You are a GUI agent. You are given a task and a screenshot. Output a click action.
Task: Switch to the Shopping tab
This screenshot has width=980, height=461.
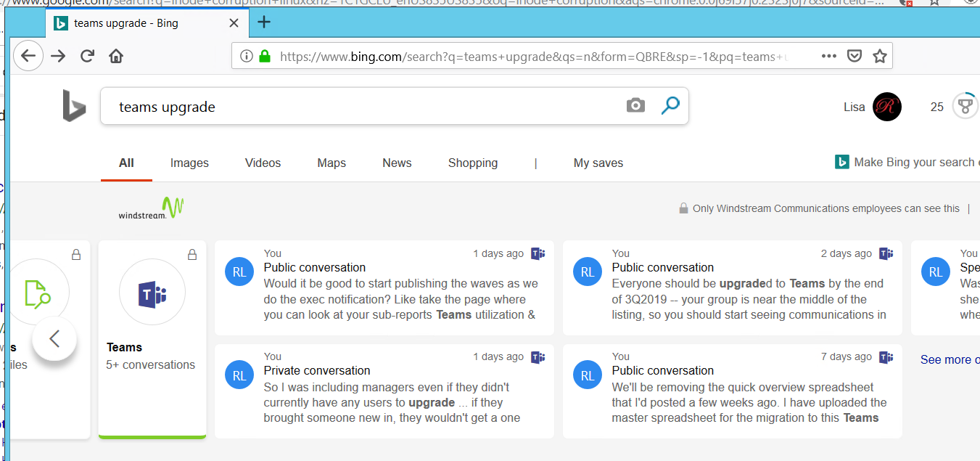[473, 163]
